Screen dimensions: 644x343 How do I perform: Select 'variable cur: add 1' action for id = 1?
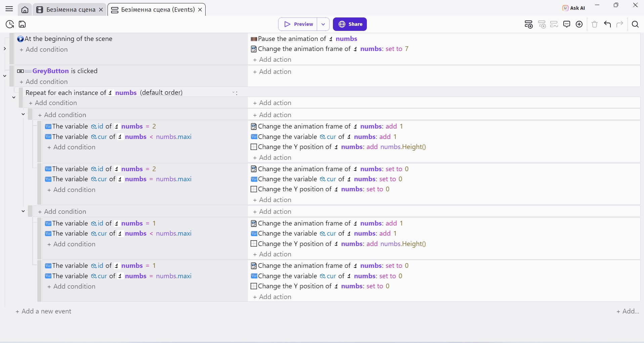pyautogui.click(x=324, y=234)
